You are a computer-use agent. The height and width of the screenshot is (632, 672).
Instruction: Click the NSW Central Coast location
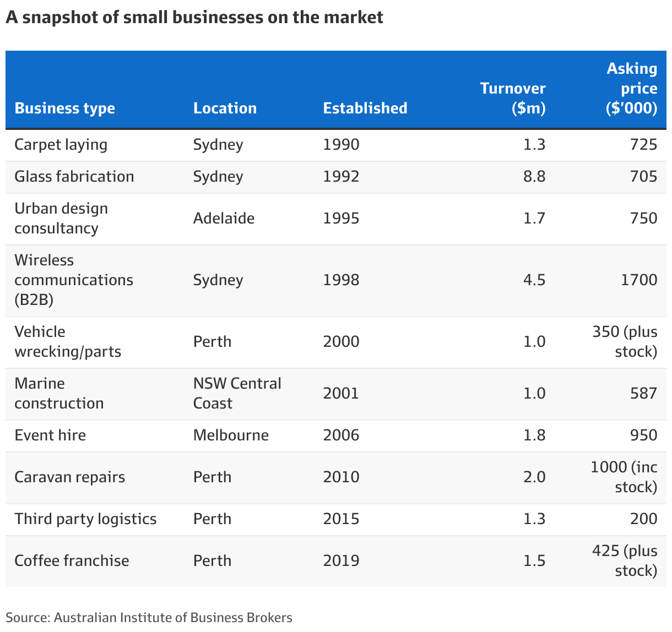coord(237,394)
